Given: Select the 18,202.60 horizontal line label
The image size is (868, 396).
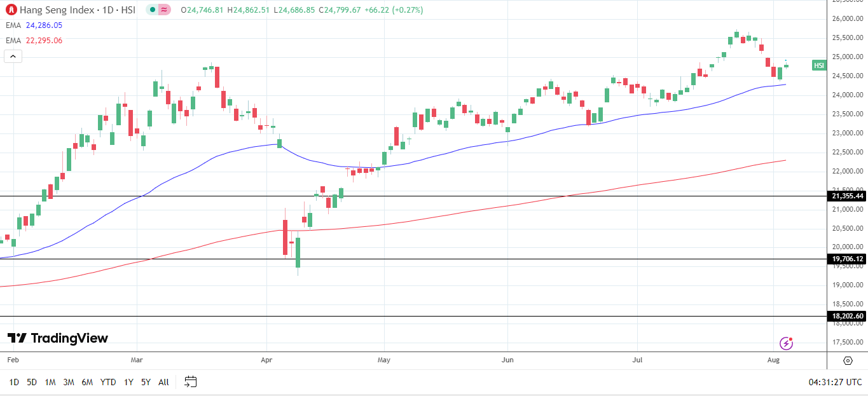Looking at the screenshot, I should (848, 316).
